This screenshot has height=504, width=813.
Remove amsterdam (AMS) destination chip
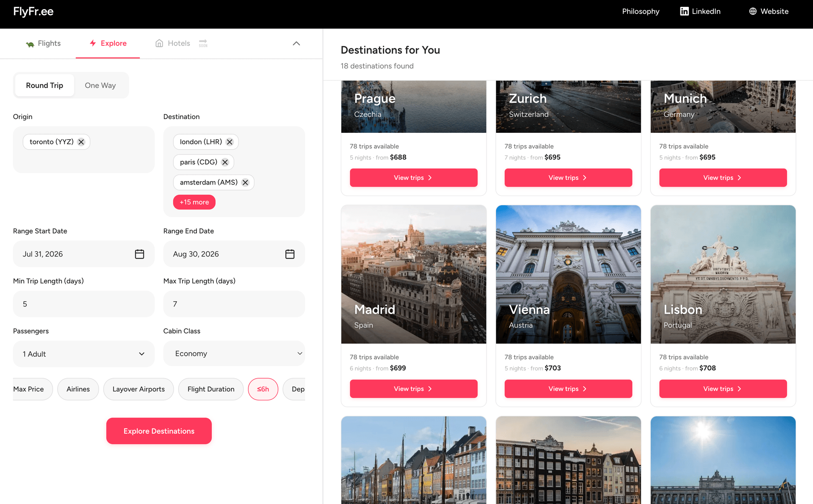245,182
